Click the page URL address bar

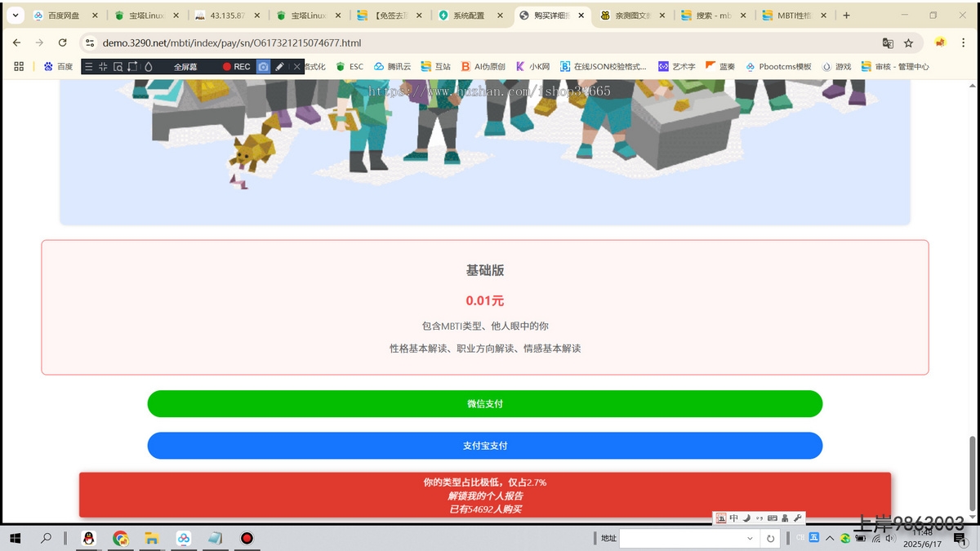click(x=490, y=43)
